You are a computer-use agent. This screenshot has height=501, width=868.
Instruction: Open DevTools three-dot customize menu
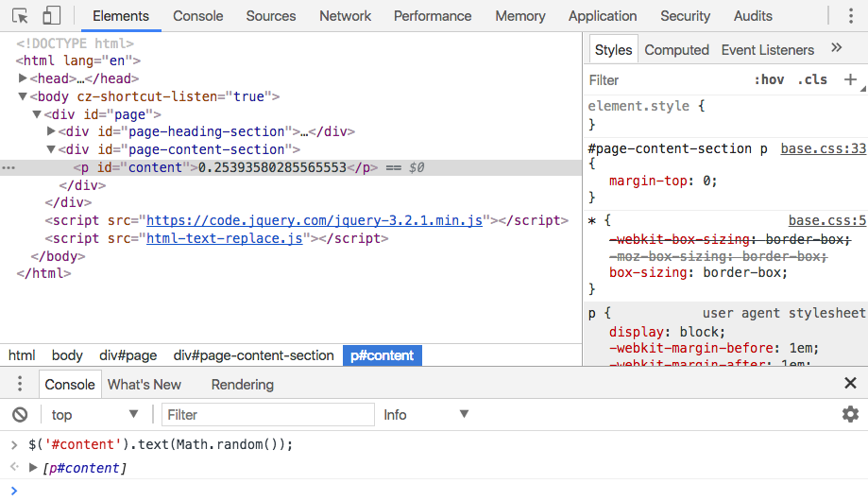(x=851, y=16)
